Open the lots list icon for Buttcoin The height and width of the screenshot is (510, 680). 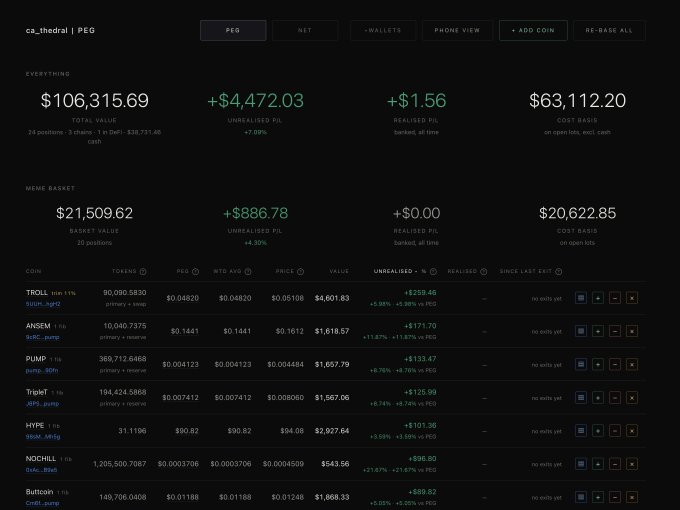[581, 497]
